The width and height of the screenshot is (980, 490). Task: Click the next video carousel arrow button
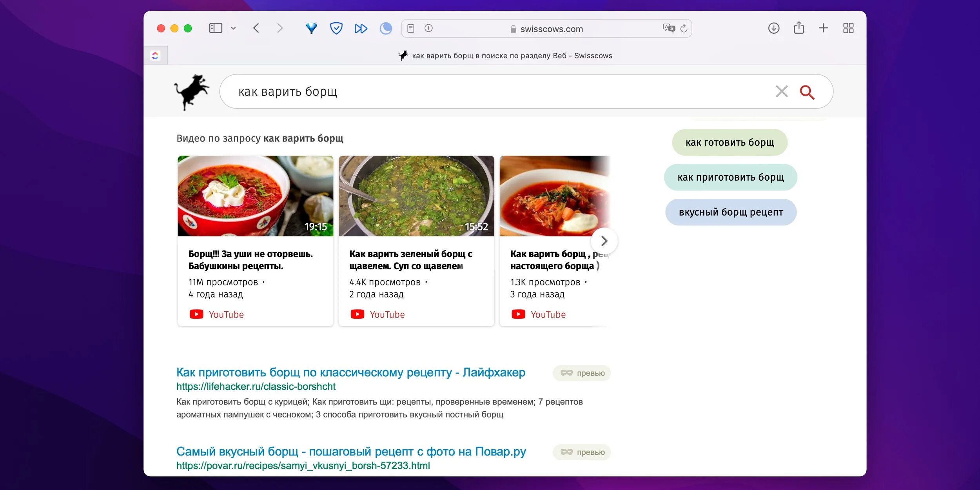point(604,241)
